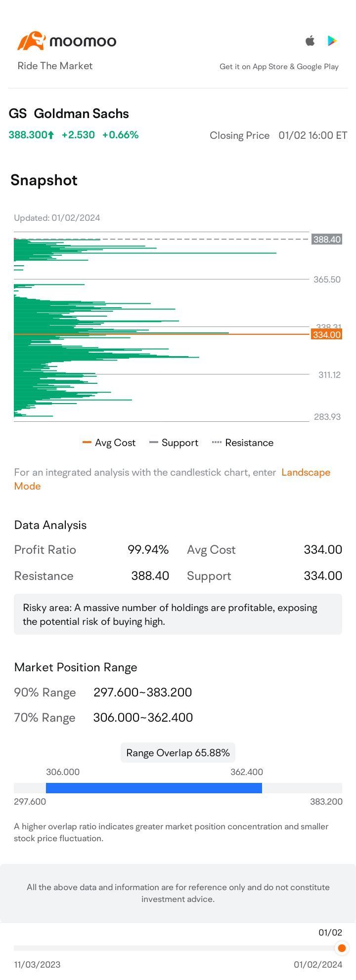Click Get it on App Store & Google Play
The image size is (356, 980).
click(279, 67)
